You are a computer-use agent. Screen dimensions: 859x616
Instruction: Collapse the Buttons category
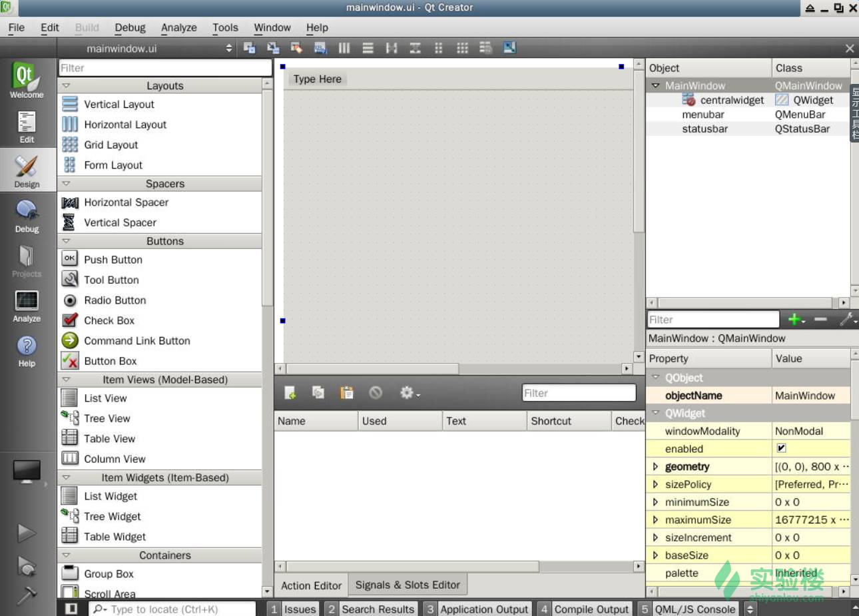pos(66,241)
